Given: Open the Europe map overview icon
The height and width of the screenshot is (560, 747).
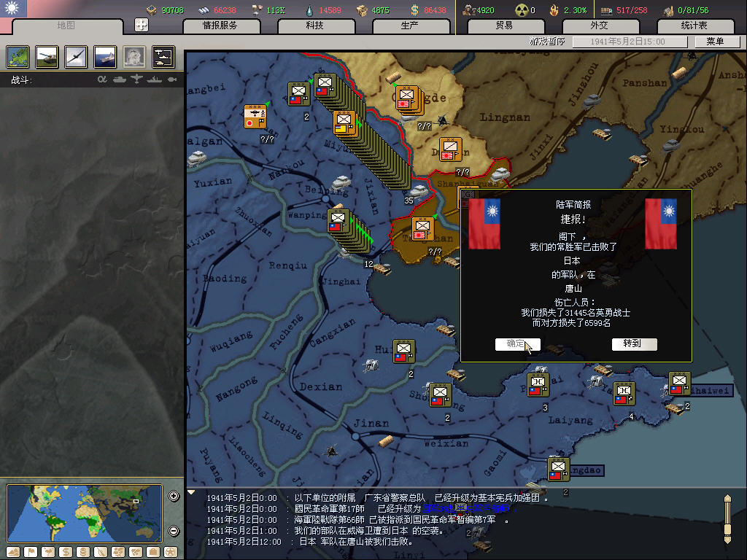Looking at the screenshot, I should click(18, 56).
